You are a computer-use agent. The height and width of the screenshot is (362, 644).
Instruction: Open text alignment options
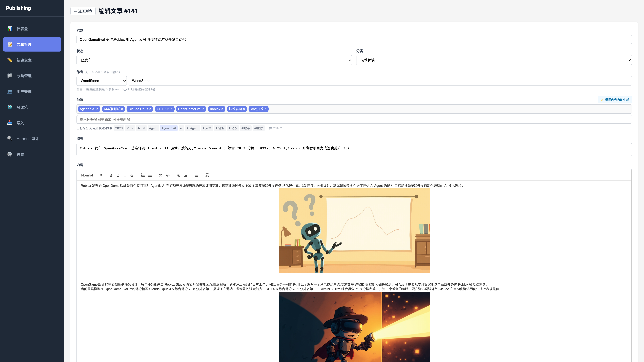tap(196, 175)
